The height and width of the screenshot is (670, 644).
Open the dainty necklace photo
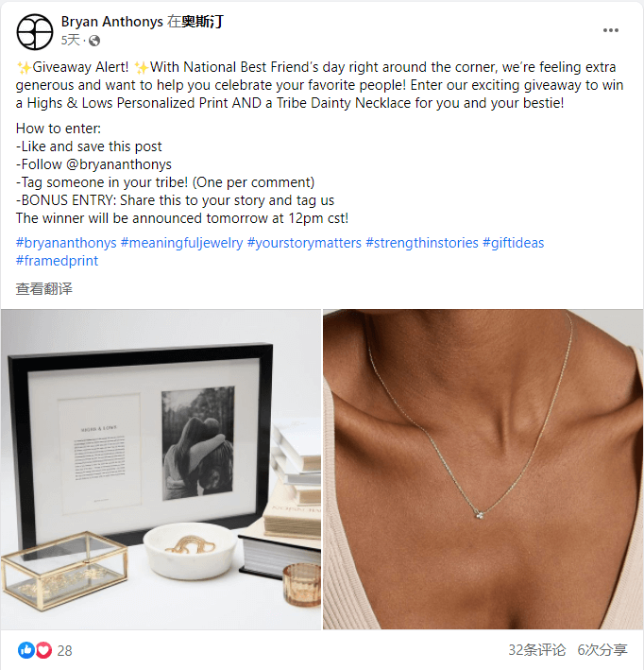click(483, 469)
